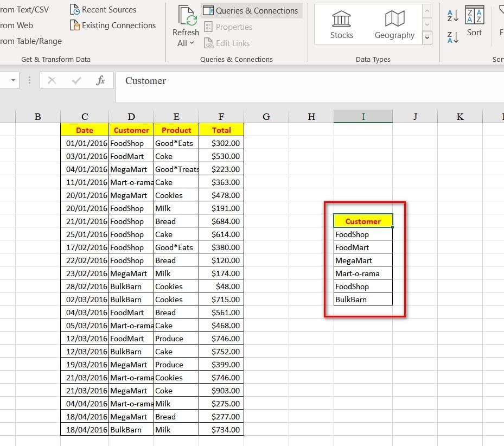Select Mart-o-rama cell in column I
Screen dimensions: 504x446
coord(363,273)
